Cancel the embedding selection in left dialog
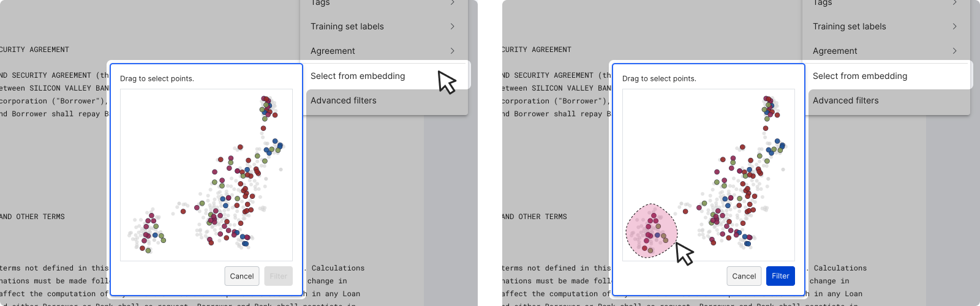 tap(242, 276)
